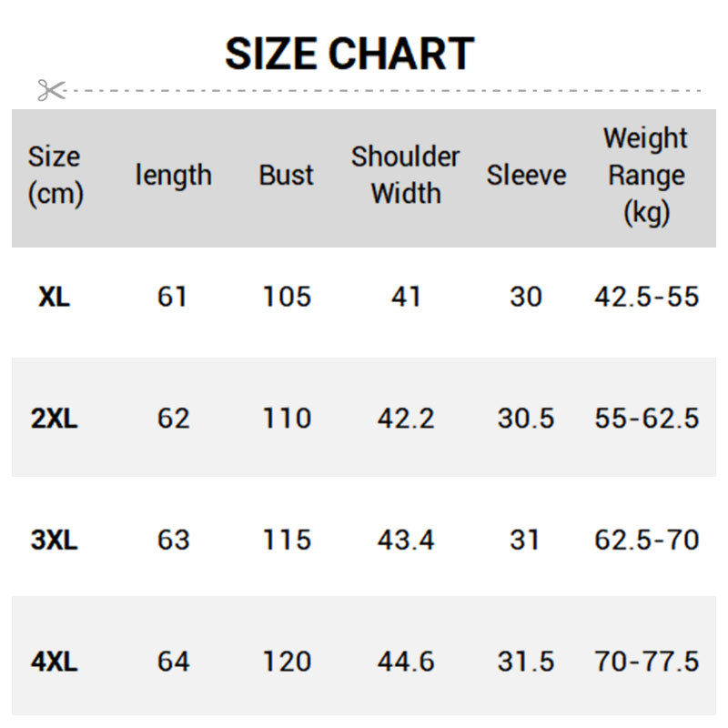
Task: Click the Bust column header
Action: 286,175
